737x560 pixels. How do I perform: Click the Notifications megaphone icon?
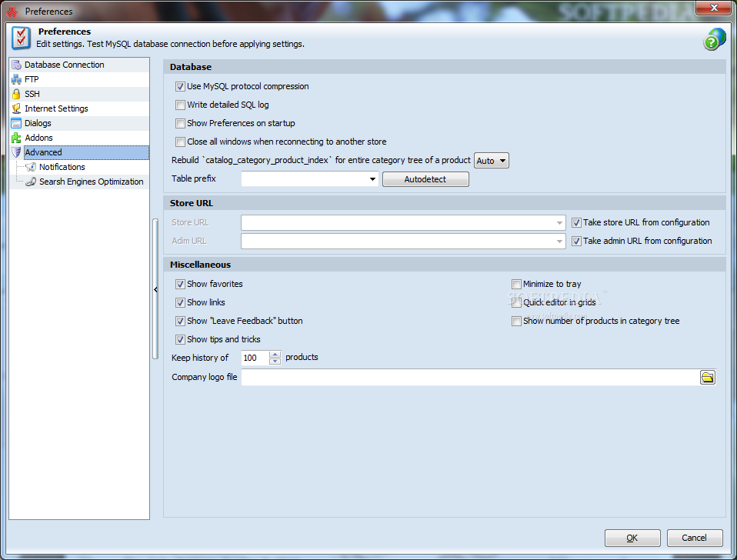[x=31, y=167]
